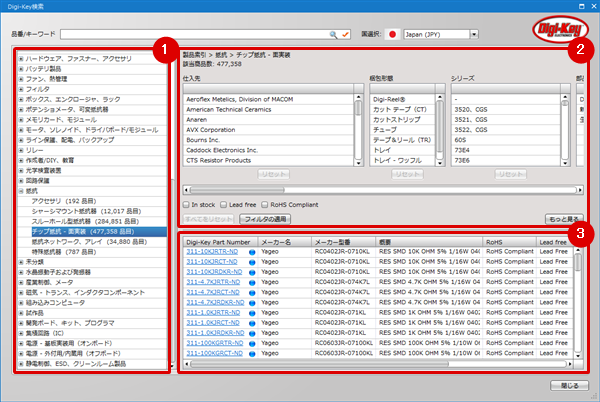Click the results table horizontal scrollbar

click(x=380, y=364)
